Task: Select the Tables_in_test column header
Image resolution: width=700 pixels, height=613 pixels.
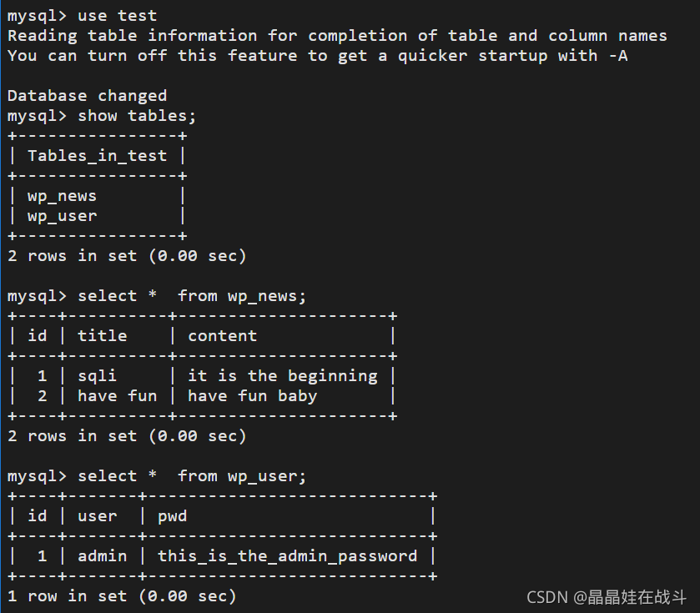Action: click(x=98, y=156)
